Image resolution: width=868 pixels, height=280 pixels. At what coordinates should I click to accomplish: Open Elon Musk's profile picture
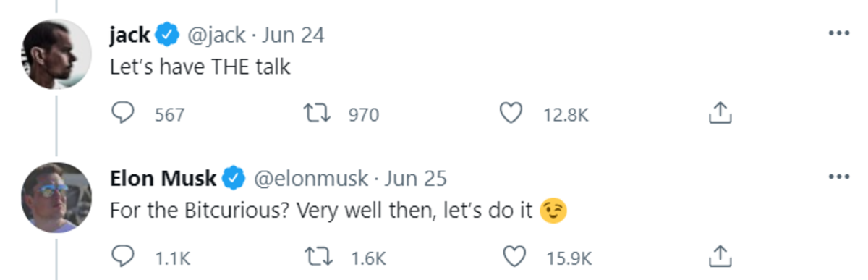55,197
